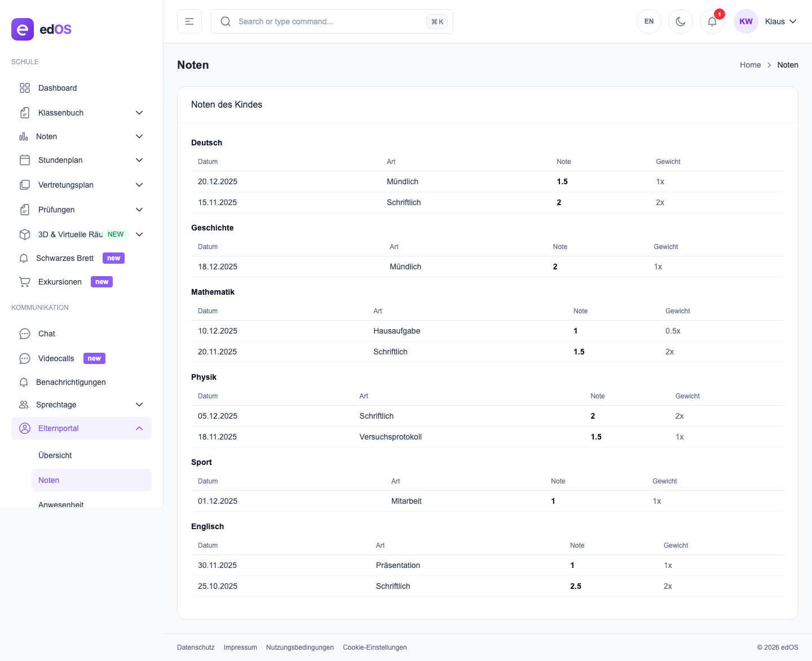Expand the Klassenbuch submenu

[139, 113]
